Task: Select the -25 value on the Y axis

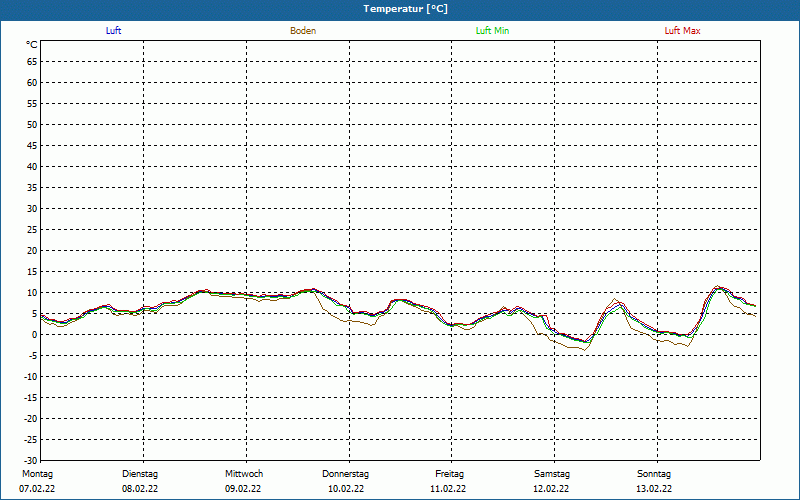Action: 31,439
